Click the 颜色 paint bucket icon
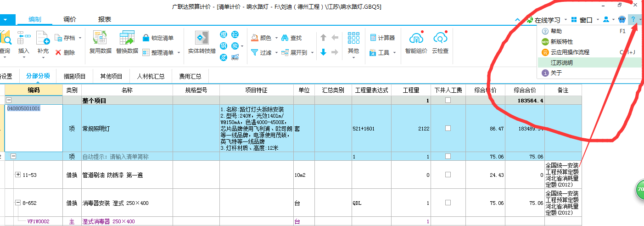Image resolution: width=644 pixels, height=226 pixels. [254, 38]
